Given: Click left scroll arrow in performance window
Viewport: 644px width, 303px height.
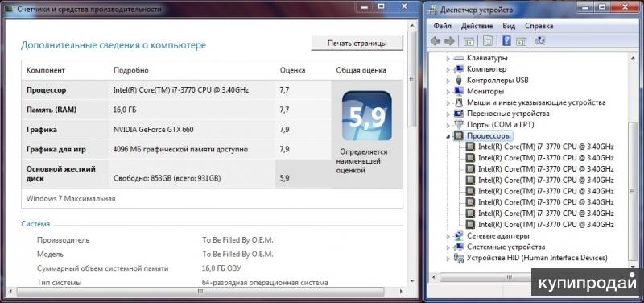Looking at the screenshot, I should pos(10,292).
